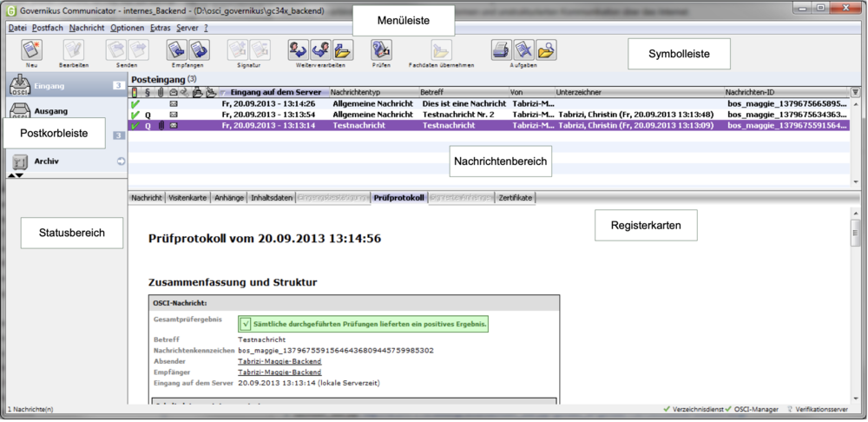Click chain-link column header icon
This screenshot has width=868, height=422.
(x=185, y=92)
